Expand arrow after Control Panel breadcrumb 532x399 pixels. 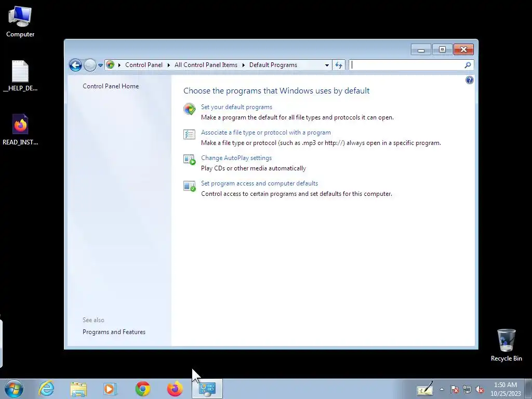pos(169,65)
